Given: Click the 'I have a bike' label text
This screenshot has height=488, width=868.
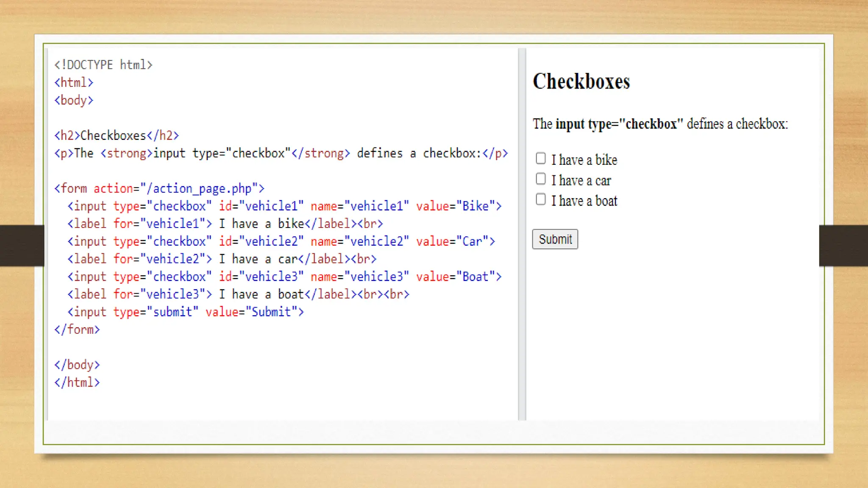Looking at the screenshot, I should (x=584, y=160).
